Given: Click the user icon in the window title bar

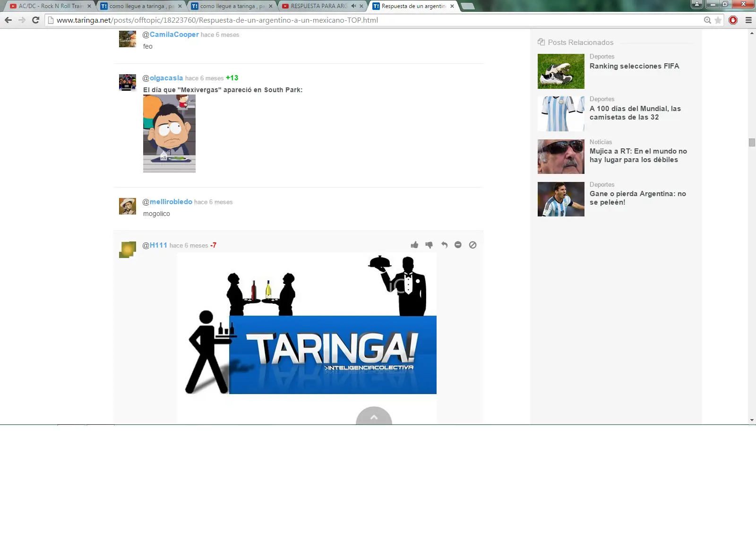Looking at the screenshot, I should point(697,4).
